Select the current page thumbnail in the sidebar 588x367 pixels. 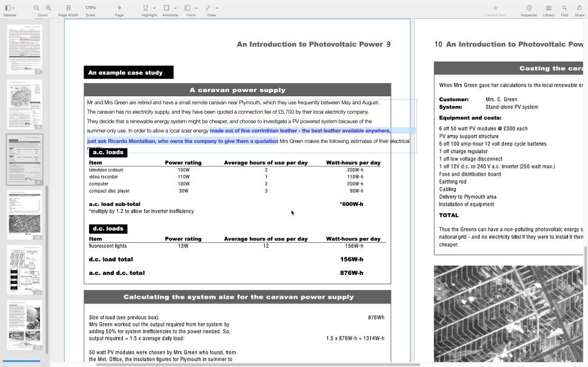point(24,159)
